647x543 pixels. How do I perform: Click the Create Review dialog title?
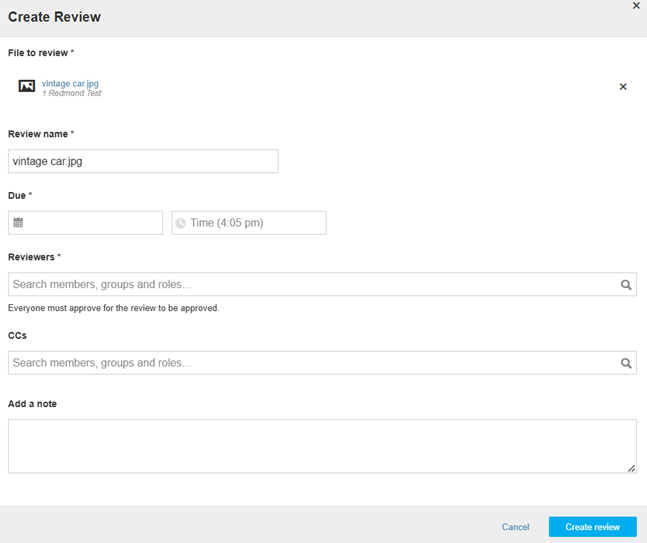click(x=54, y=17)
